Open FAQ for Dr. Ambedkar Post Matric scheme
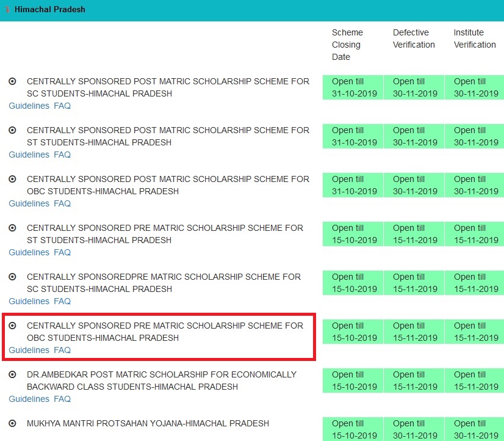This screenshot has height=441, width=504. point(62,399)
